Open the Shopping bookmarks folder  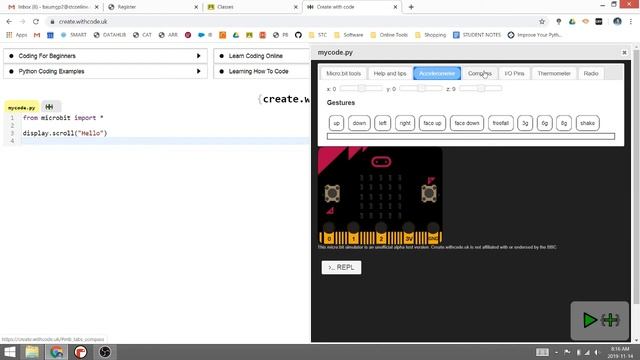tap(430, 35)
